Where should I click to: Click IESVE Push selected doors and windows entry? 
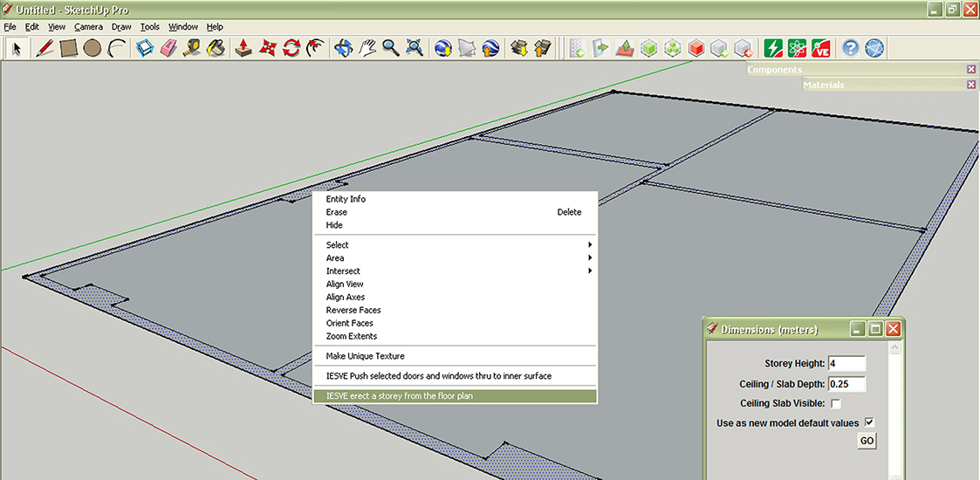tap(455, 376)
